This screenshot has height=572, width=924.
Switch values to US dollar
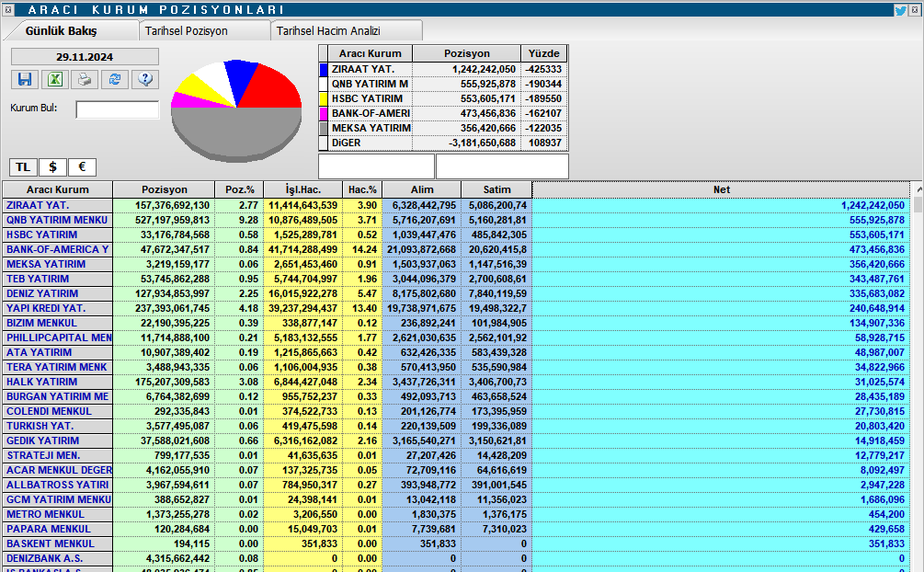tap(52, 166)
